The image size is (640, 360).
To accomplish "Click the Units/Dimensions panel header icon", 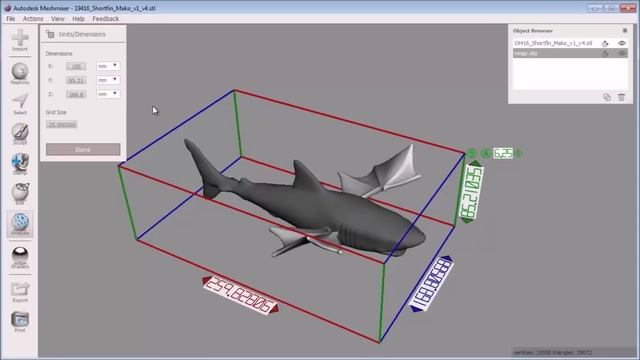I will [50, 34].
